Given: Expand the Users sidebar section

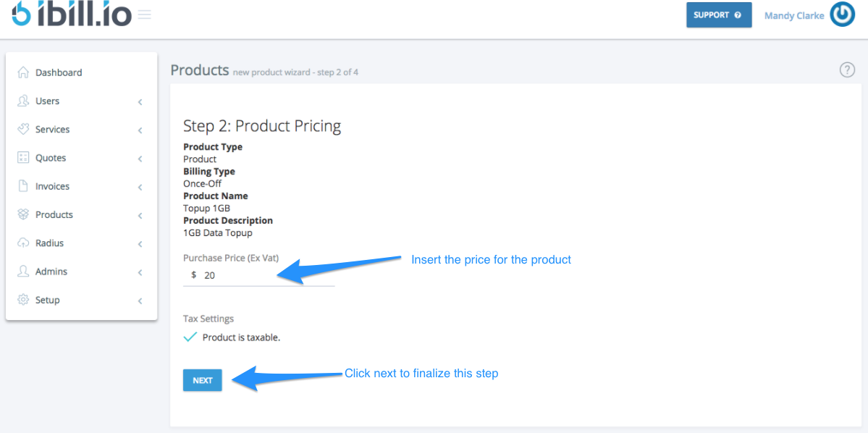Looking at the screenshot, I should point(140,102).
